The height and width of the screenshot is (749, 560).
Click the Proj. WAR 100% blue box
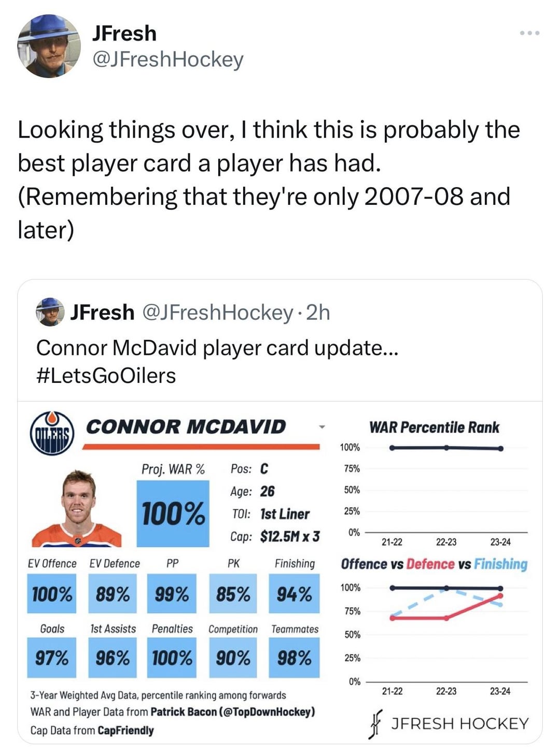tap(173, 513)
